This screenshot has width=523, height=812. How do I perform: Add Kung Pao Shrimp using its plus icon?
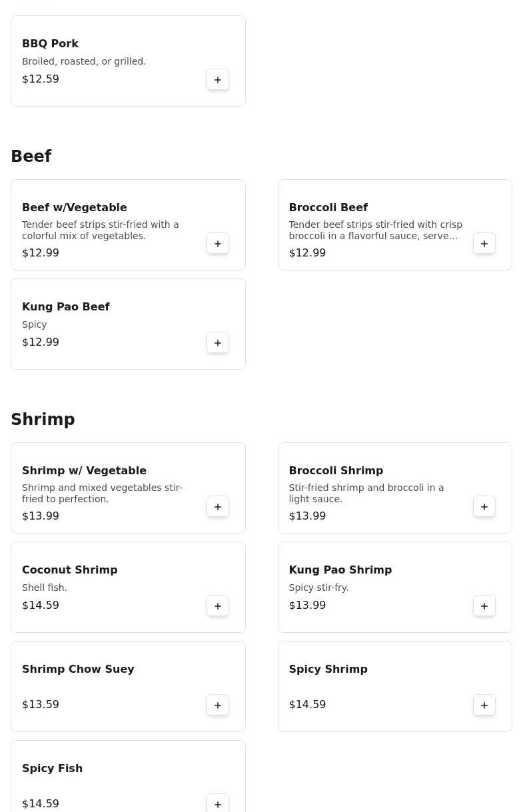tap(484, 606)
